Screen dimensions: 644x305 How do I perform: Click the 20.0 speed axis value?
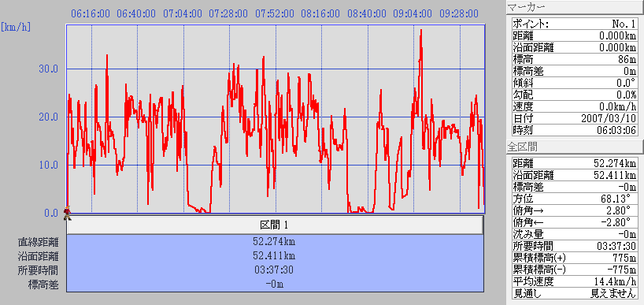[x=48, y=117]
